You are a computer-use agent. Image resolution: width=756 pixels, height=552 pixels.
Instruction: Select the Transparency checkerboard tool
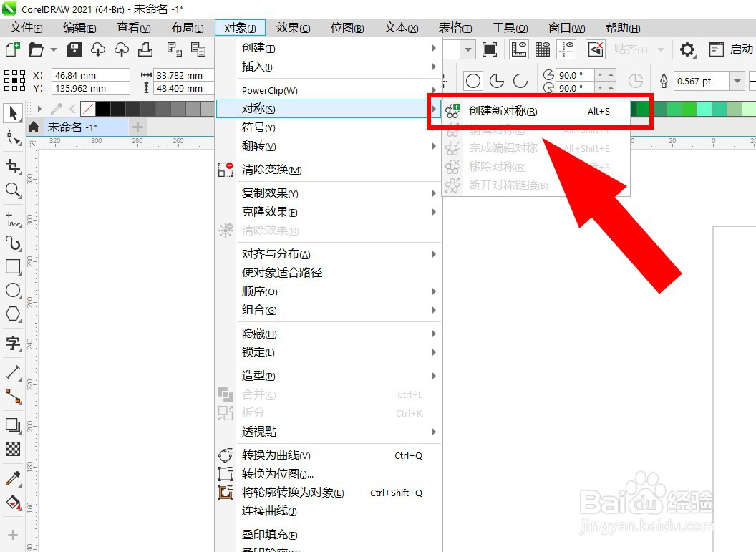[x=13, y=449]
